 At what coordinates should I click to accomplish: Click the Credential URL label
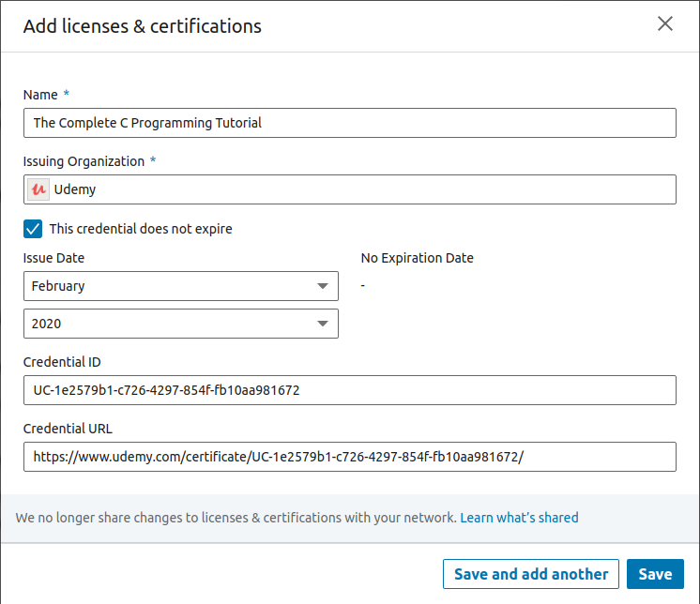68,429
